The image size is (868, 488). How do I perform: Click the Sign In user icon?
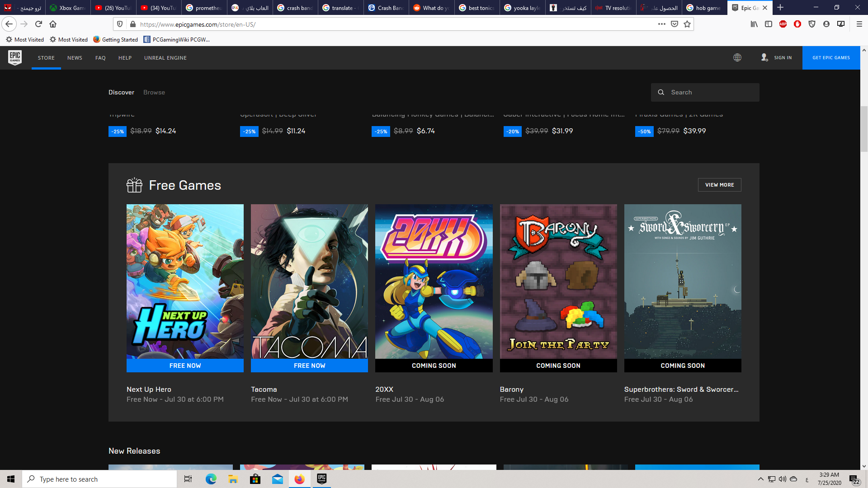pyautogui.click(x=764, y=57)
